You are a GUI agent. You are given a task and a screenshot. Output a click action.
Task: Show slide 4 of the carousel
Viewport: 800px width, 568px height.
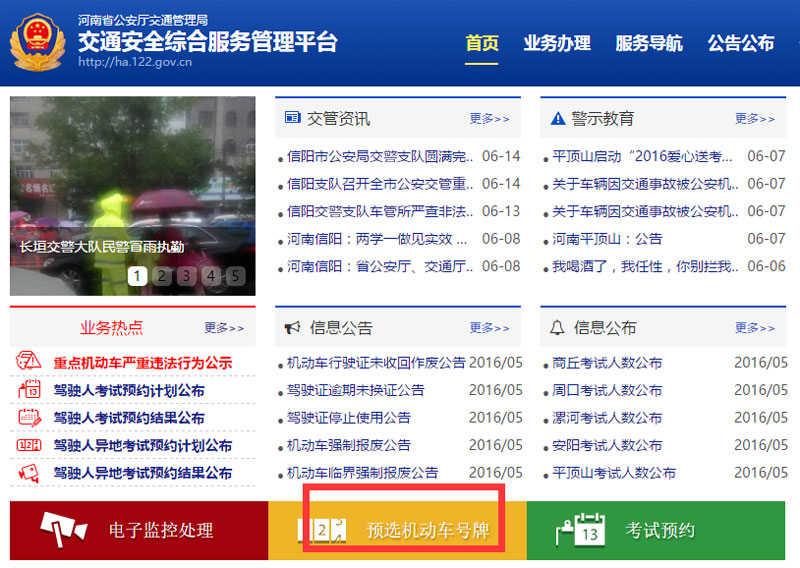click(211, 276)
